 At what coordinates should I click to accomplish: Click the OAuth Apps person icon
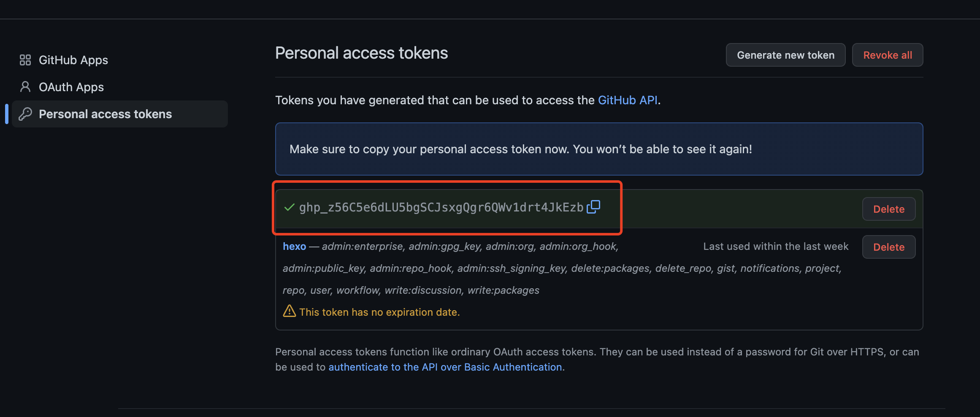click(25, 87)
